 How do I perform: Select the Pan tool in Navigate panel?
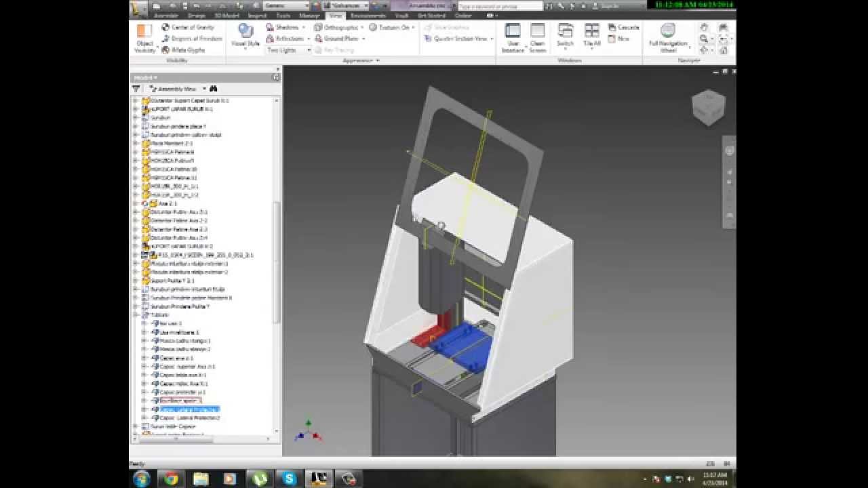click(x=704, y=27)
